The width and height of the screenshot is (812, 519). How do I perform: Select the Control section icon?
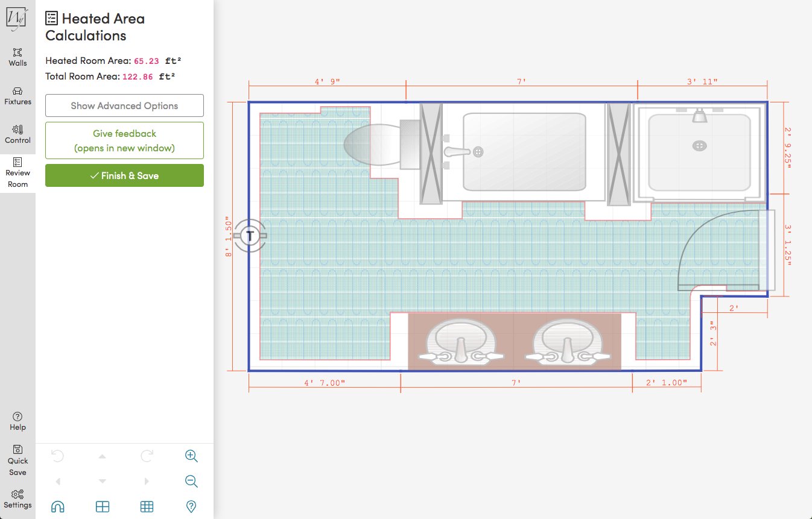pos(17,134)
